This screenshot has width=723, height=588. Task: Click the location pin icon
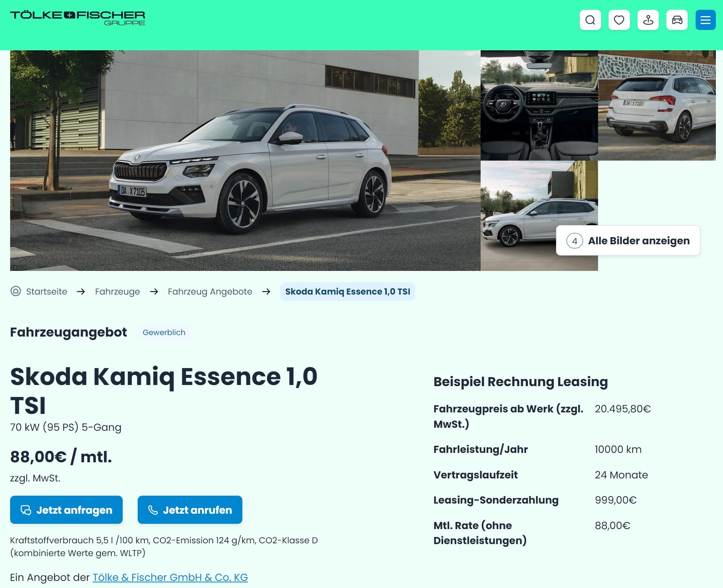coord(648,20)
